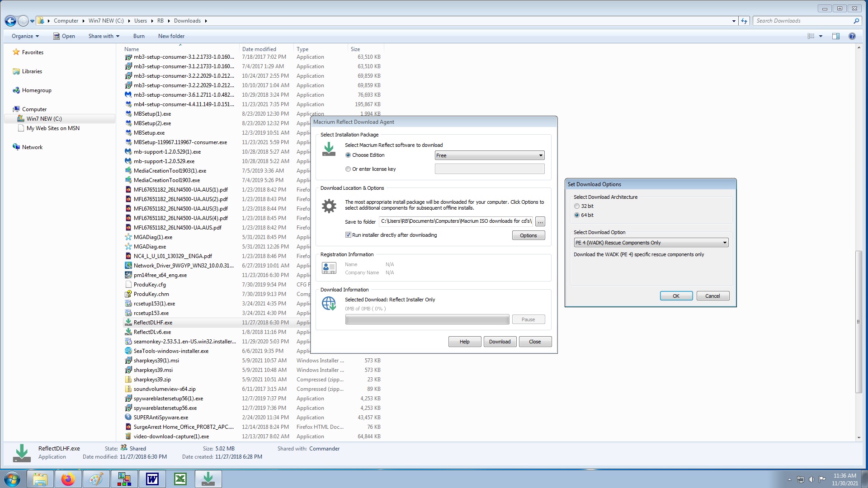Select 32 bit download architecture

tap(577, 206)
